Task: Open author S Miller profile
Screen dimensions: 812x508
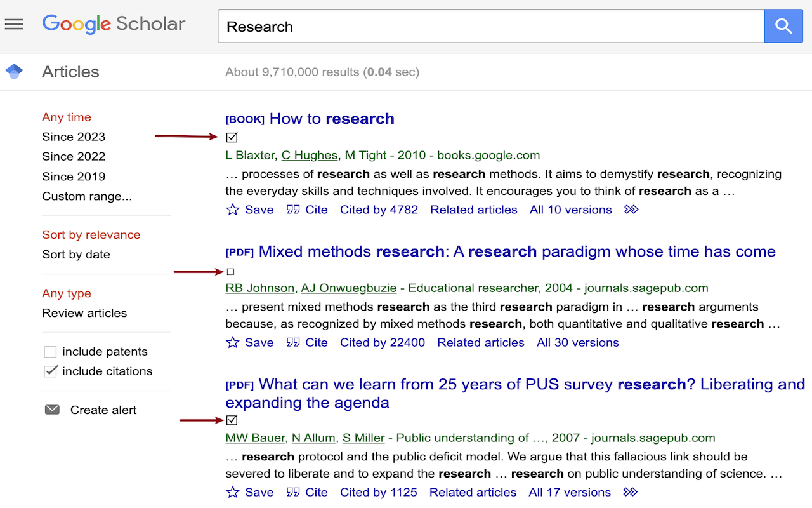Action: click(363, 438)
